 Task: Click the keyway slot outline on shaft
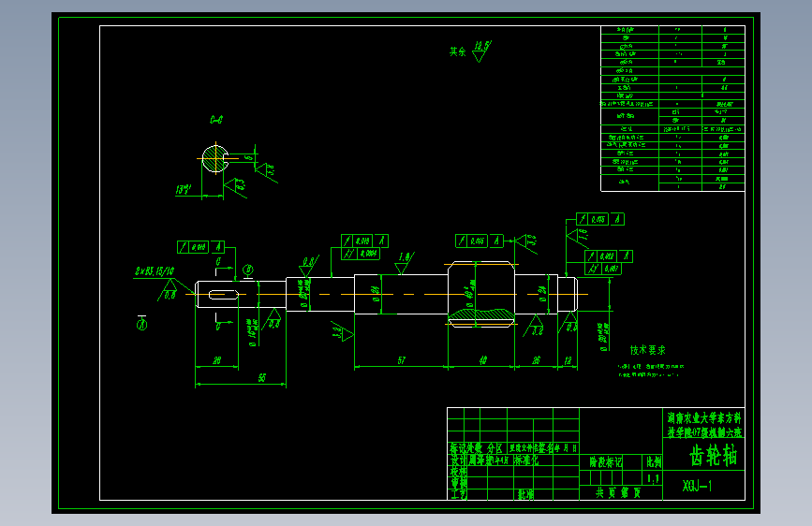[223, 295]
